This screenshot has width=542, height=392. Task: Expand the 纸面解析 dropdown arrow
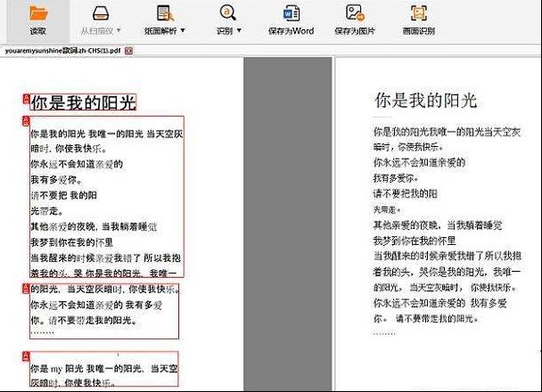(183, 30)
